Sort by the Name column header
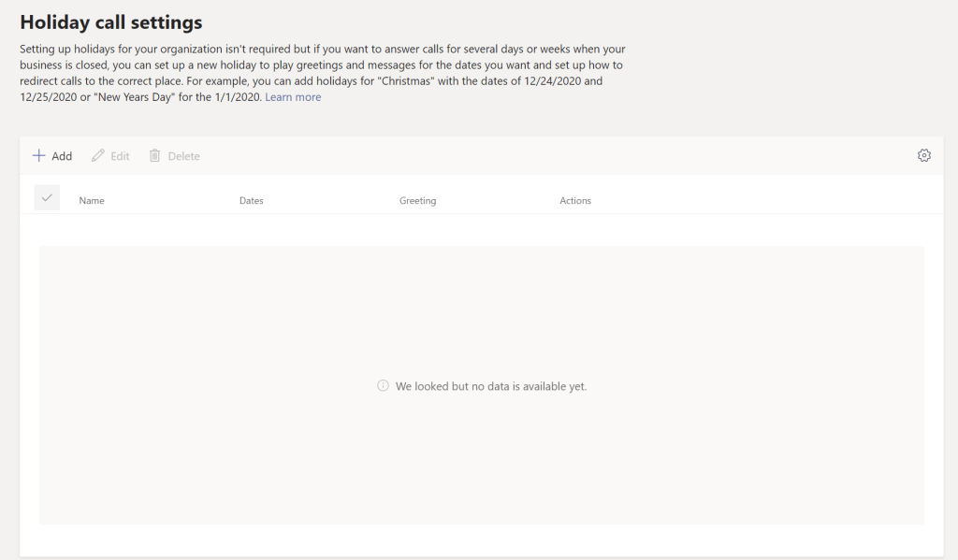This screenshot has width=958, height=560. click(x=92, y=201)
